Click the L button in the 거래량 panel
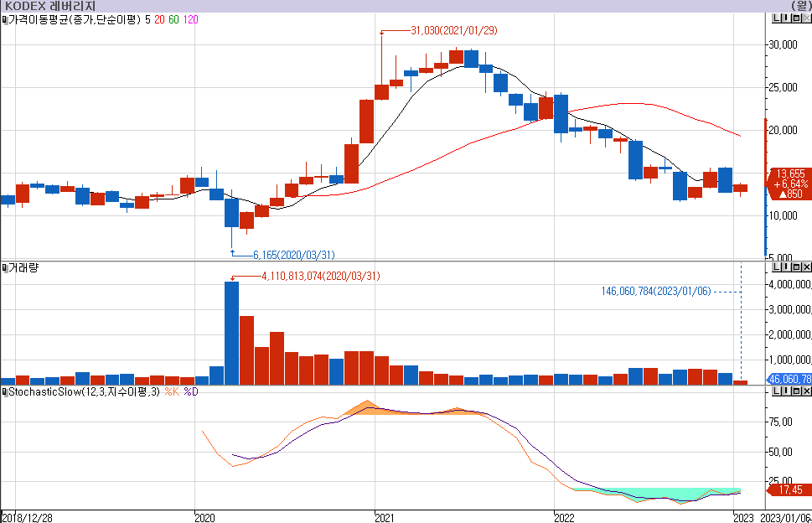This screenshot has width=812, height=523. coord(776,267)
